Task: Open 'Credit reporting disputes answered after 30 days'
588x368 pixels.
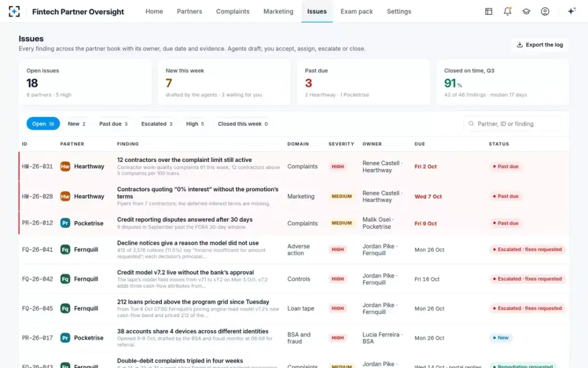Action: [185, 219]
